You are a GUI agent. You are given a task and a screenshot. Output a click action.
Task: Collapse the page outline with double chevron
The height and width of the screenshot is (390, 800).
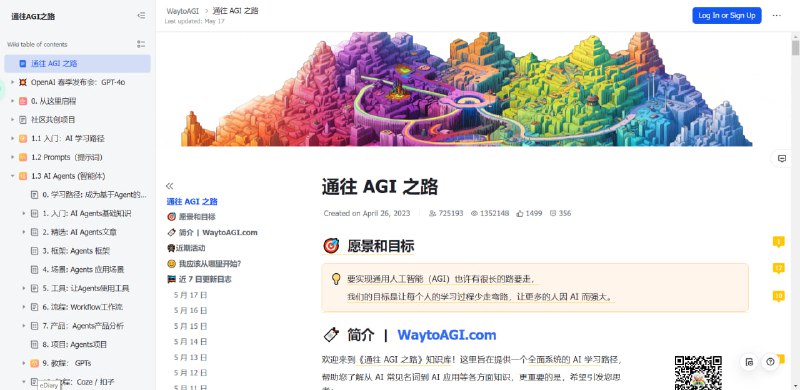(169, 186)
